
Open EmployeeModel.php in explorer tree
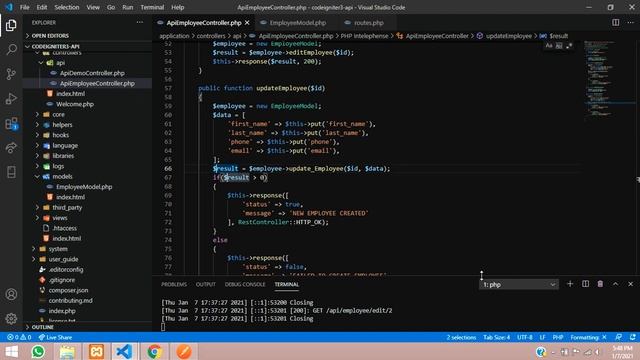click(84, 187)
